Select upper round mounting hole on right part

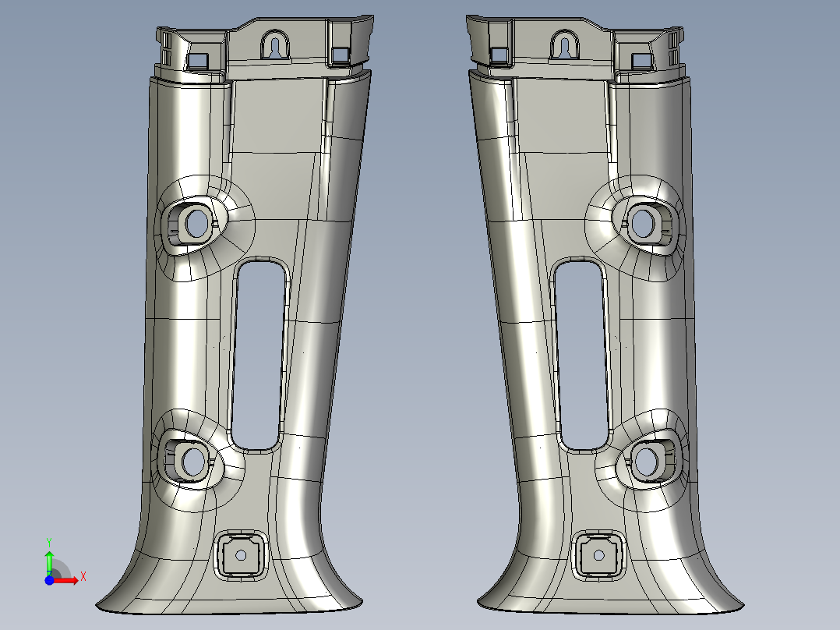tap(643, 224)
